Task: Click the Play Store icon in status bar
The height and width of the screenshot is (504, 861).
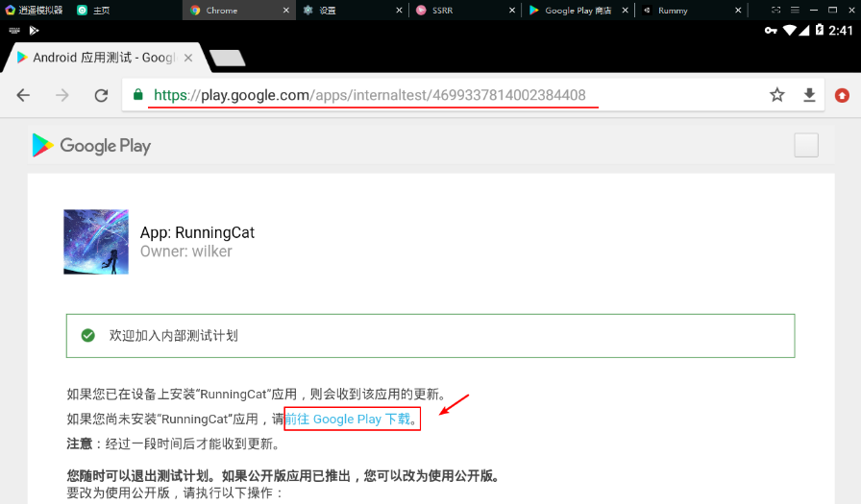Action: [34, 30]
